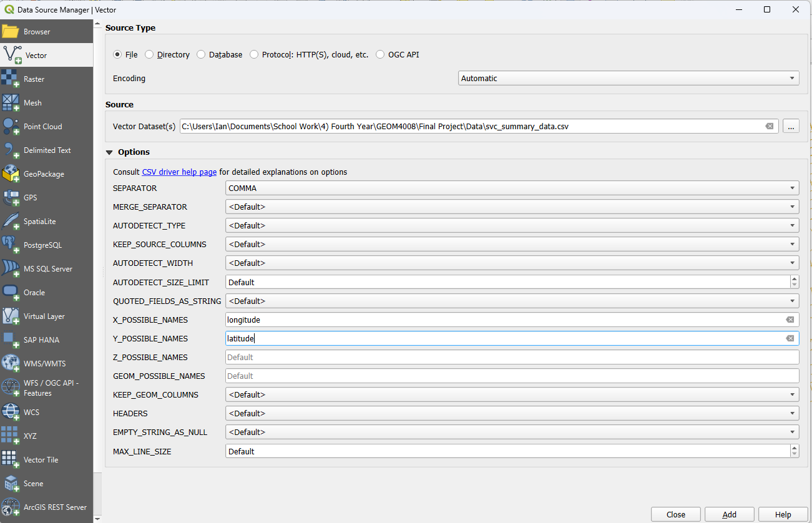Open the ArcGIS REST Server icon
The image size is (812, 523).
pos(11,507)
